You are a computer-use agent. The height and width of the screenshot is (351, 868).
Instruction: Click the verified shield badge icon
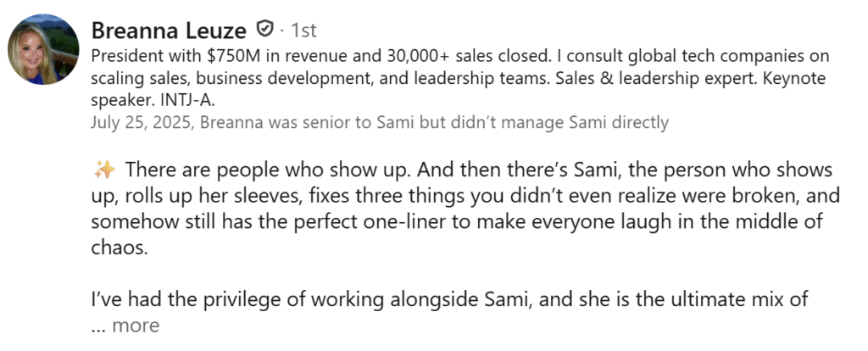pos(264,31)
